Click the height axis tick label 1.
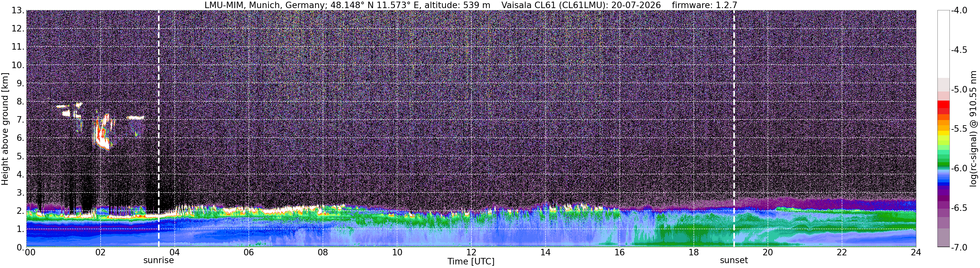The width and height of the screenshot is (980, 268). [20, 229]
